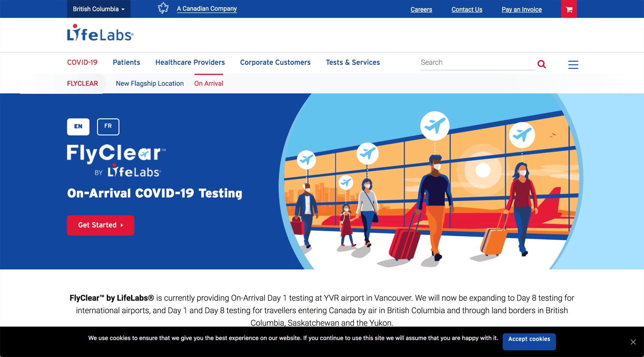The width and height of the screenshot is (644, 357).
Task: Switch language to EN
Action: [x=78, y=127]
